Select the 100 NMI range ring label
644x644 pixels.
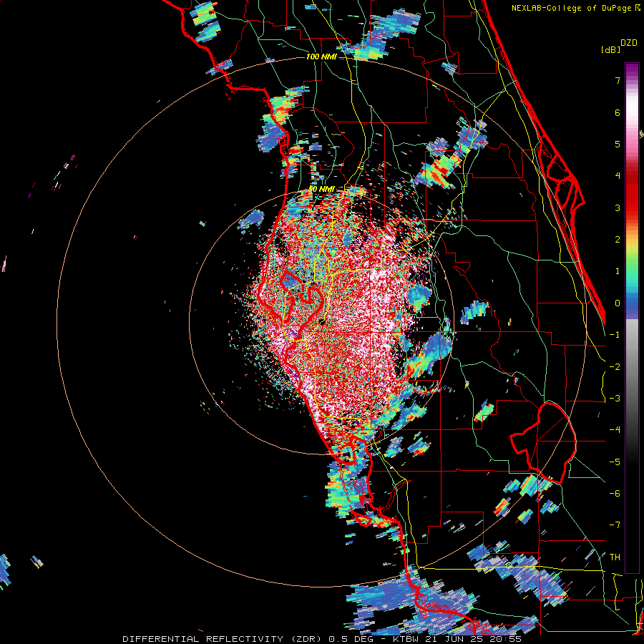(x=321, y=57)
